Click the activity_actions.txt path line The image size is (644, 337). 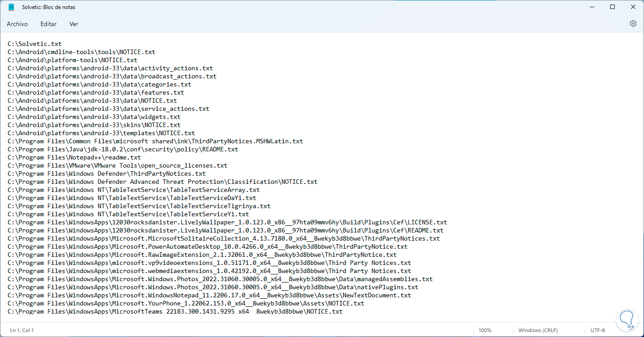tap(110, 68)
